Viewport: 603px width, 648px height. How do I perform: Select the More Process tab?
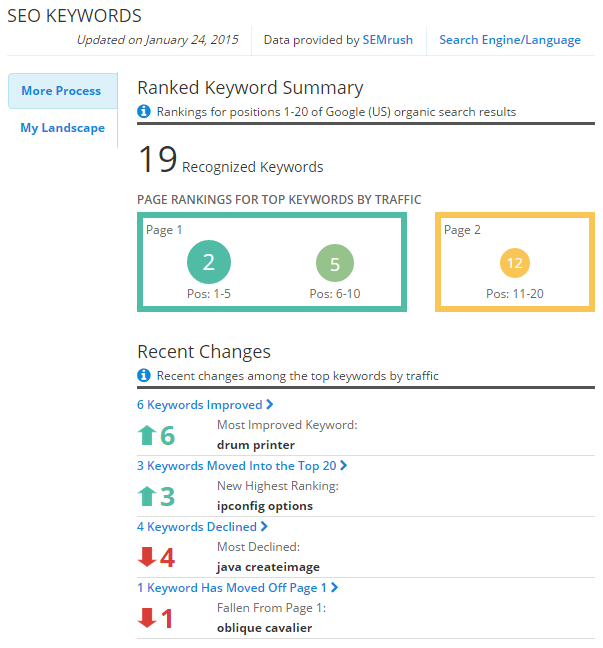pos(62,91)
